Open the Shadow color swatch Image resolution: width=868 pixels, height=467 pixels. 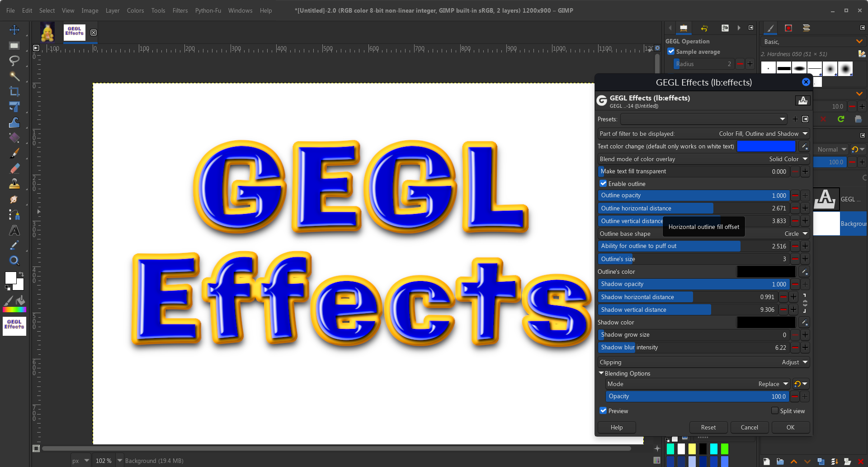point(766,322)
